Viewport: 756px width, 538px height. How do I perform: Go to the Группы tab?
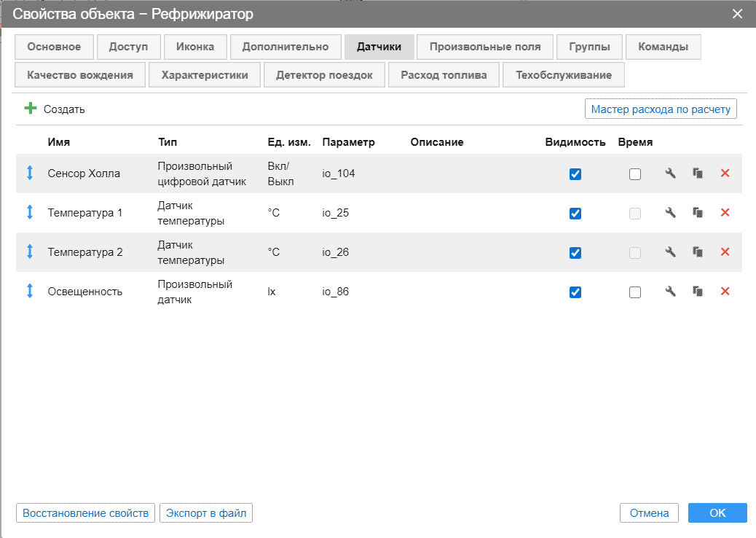tap(589, 47)
